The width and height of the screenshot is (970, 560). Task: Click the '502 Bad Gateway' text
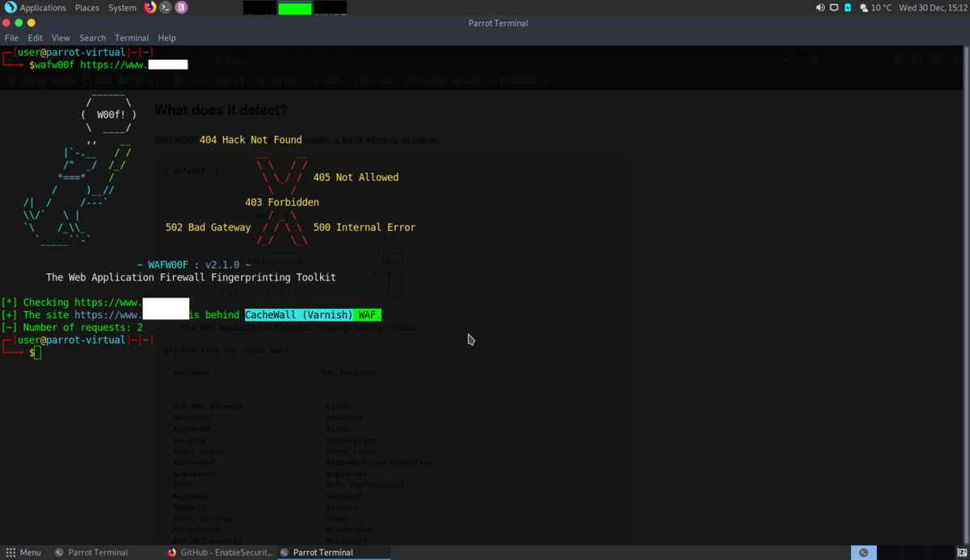208,227
